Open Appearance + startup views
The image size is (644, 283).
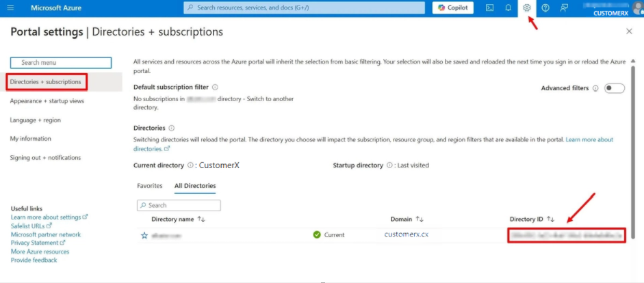click(47, 101)
